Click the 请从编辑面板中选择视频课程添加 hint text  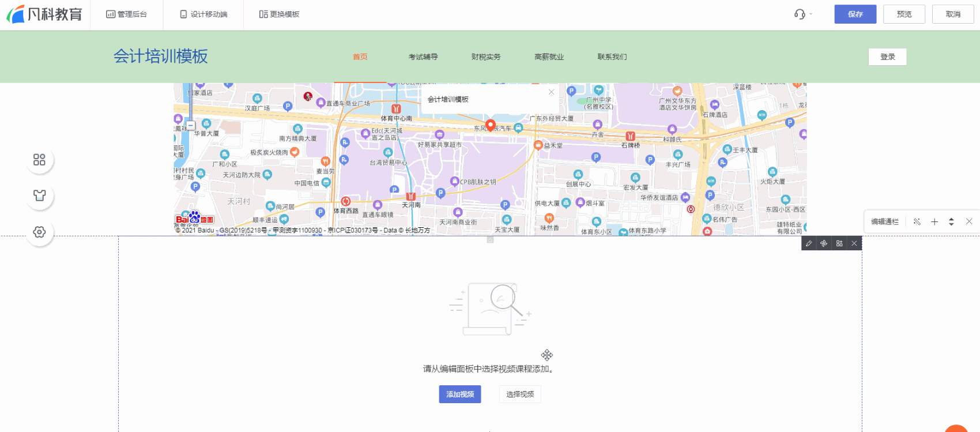point(489,369)
